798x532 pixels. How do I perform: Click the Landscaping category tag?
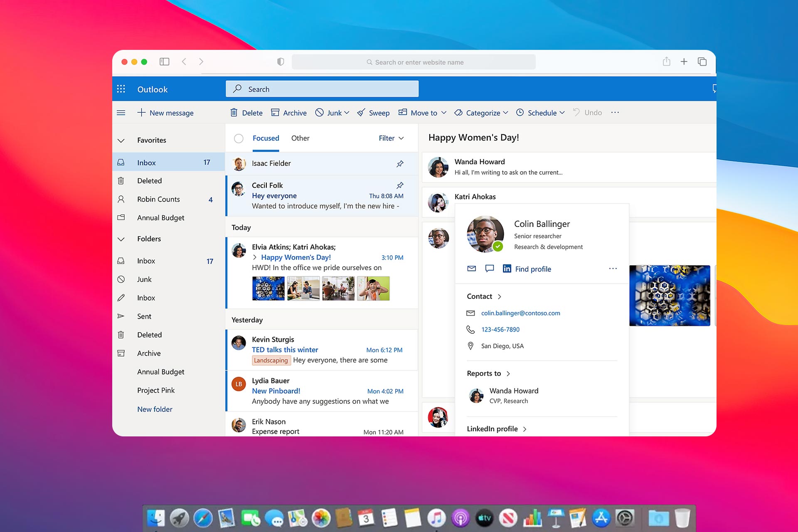coord(271,360)
